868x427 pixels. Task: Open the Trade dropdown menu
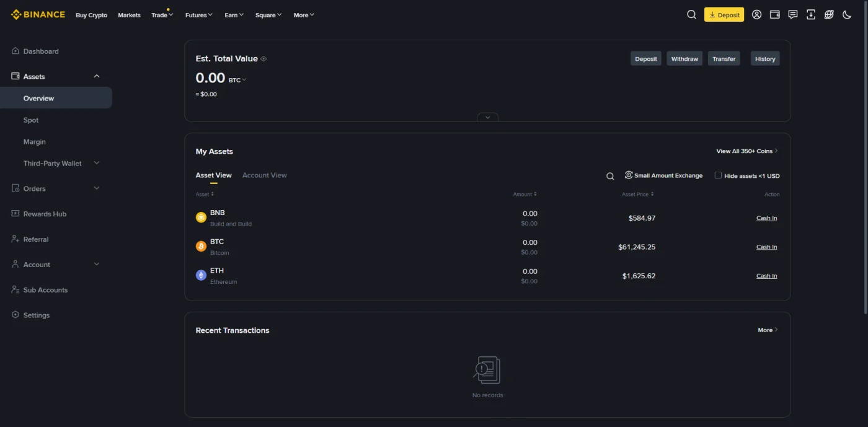point(162,15)
